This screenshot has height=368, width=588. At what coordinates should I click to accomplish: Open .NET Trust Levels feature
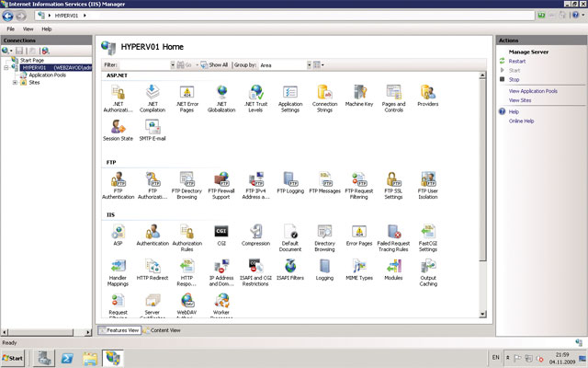(255, 98)
